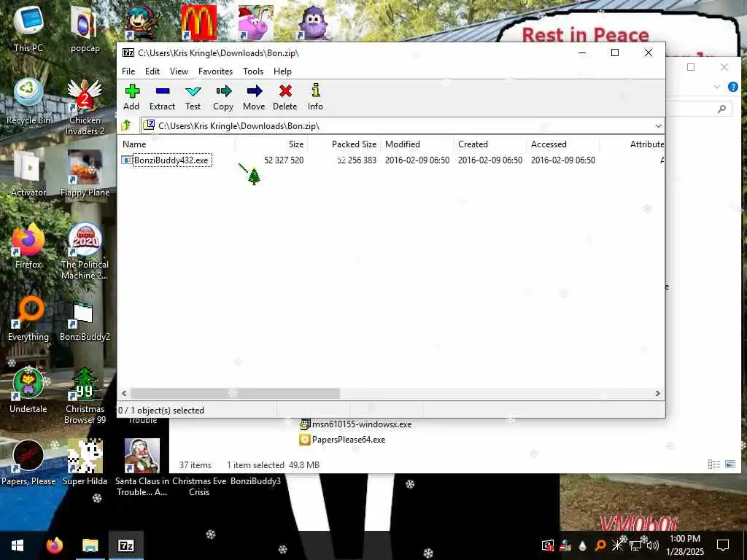747x560 pixels.
Task: Open the View menu
Action: 179,71
